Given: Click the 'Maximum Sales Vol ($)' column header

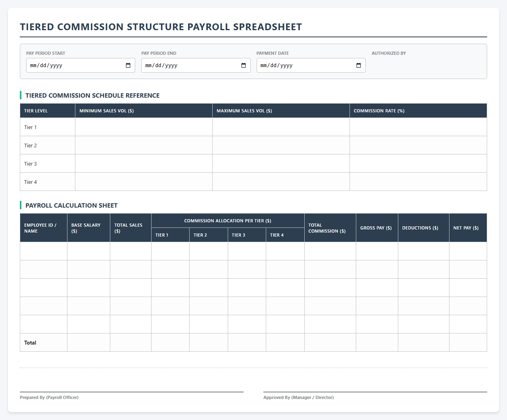Looking at the screenshot, I should (x=281, y=111).
